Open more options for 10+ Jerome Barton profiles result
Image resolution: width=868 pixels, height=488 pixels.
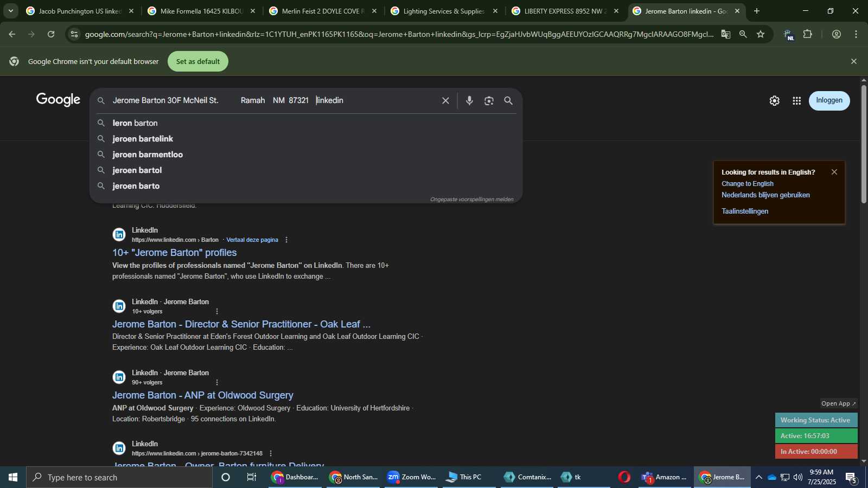(x=286, y=240)
